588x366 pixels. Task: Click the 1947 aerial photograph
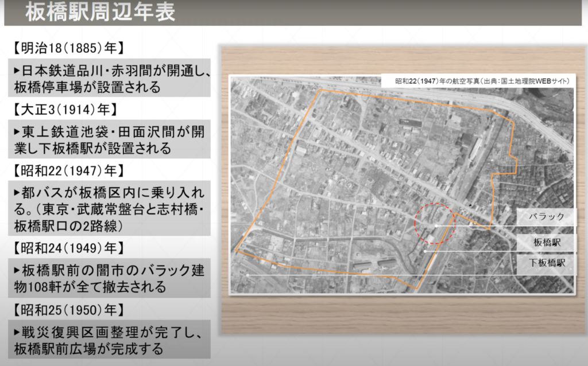(402, 185)
